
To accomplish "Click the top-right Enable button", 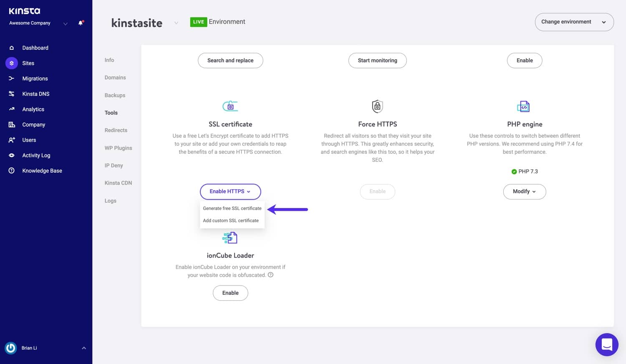I will click(525, 60).
